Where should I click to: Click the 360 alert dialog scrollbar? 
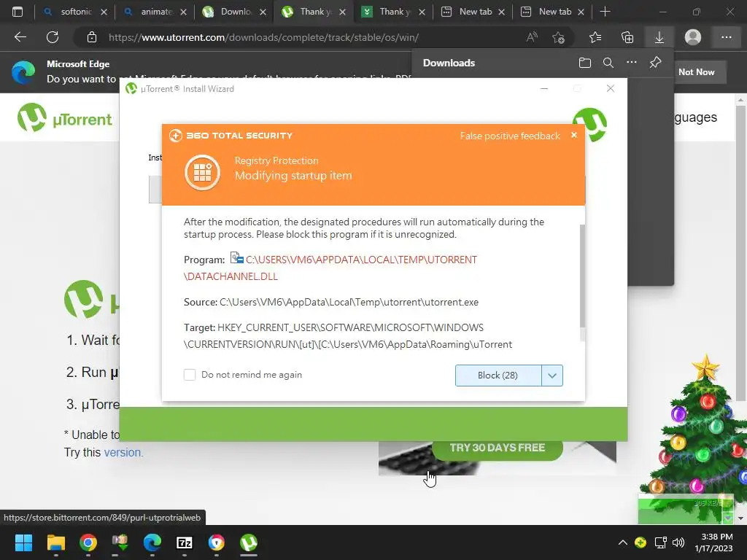pos(582,276)
